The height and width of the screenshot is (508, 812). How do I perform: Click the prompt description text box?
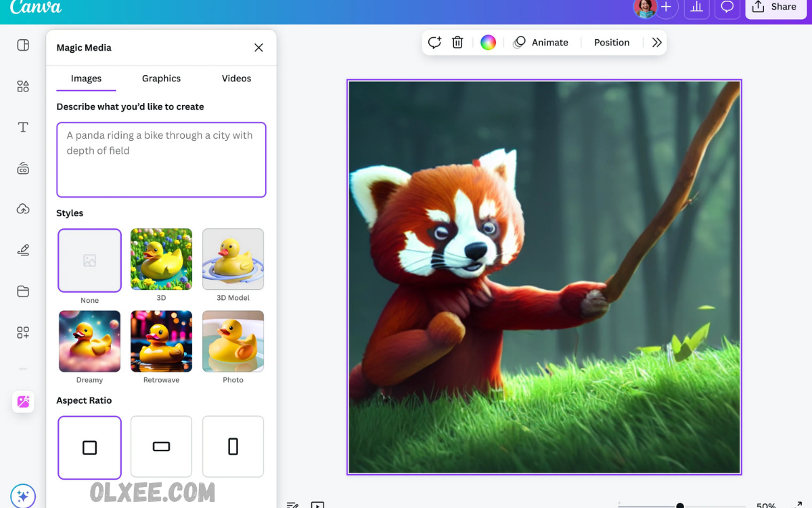click(x=161, y=160)
